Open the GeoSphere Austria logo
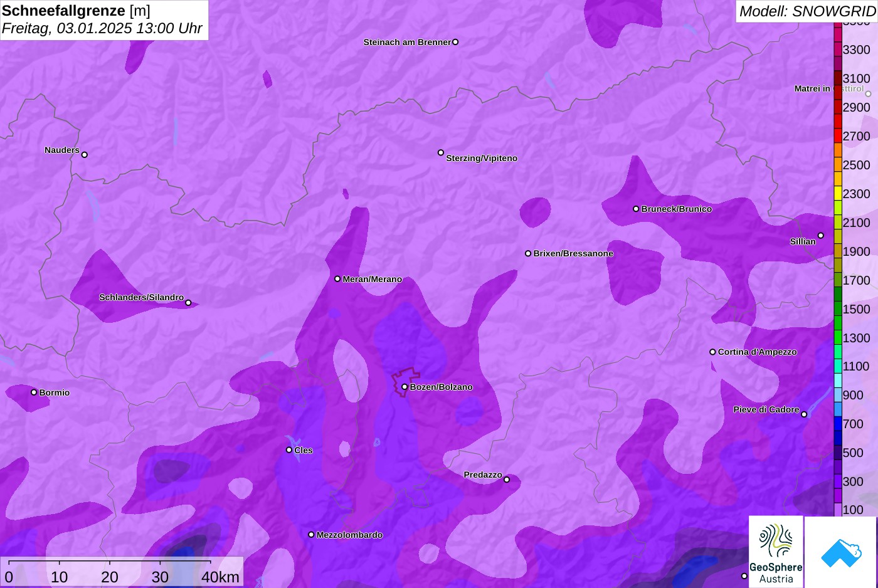This screenshot has width=878, height=588. [776, 552]
